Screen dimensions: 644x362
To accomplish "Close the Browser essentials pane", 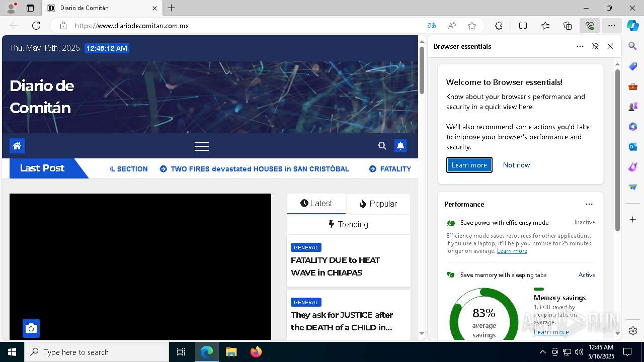I will (x=610, y=46).
